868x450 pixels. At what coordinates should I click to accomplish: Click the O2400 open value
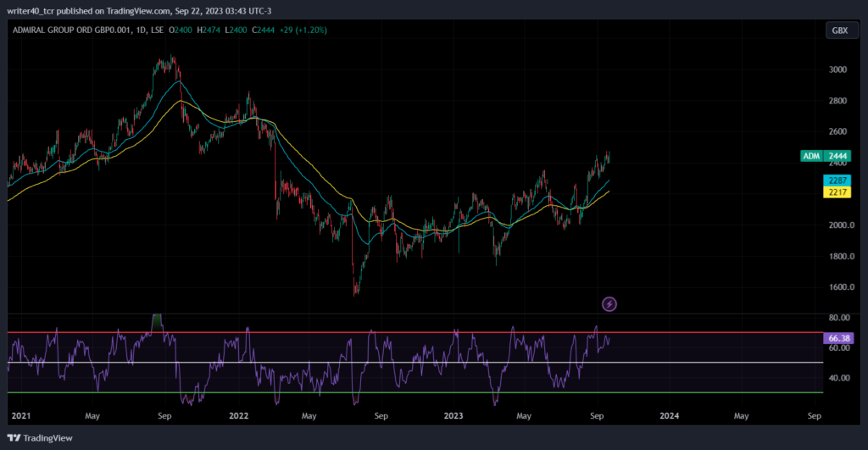[181, 30]
